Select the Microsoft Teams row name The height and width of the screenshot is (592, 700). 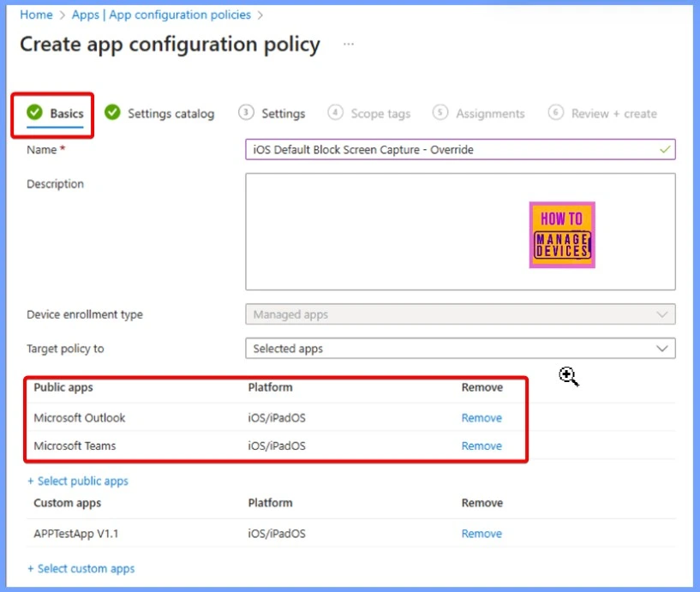(75, 445)
